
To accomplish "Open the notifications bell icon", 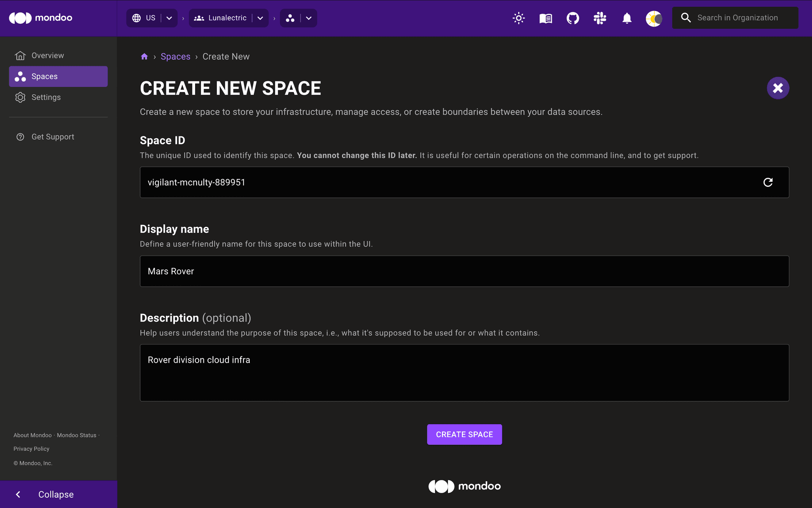I will (627, 18).
